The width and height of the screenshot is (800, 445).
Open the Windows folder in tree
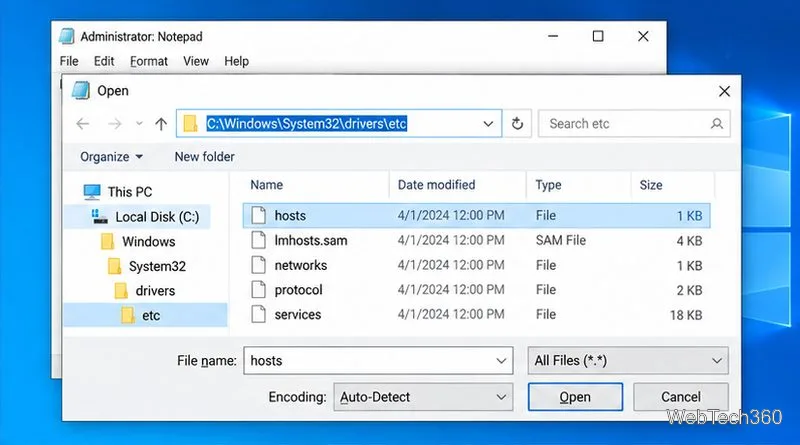[148, 241]
